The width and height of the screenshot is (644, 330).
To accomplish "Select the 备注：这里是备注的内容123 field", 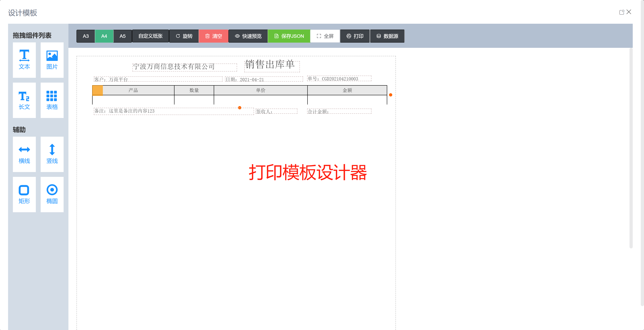I will (x=174, y=111).
